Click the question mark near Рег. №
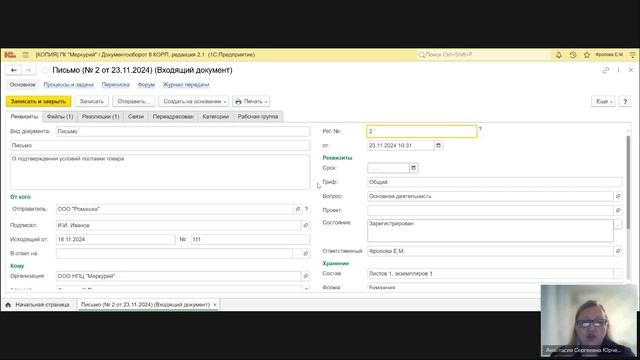The height and width of the screenshot is (360, 640). click(x=480, y=129)
